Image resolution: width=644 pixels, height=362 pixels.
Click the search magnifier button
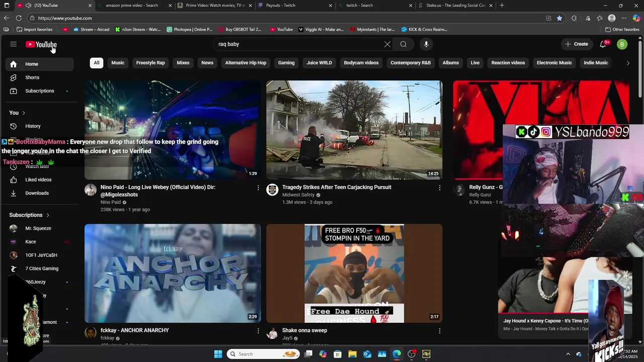coord(404,44)
